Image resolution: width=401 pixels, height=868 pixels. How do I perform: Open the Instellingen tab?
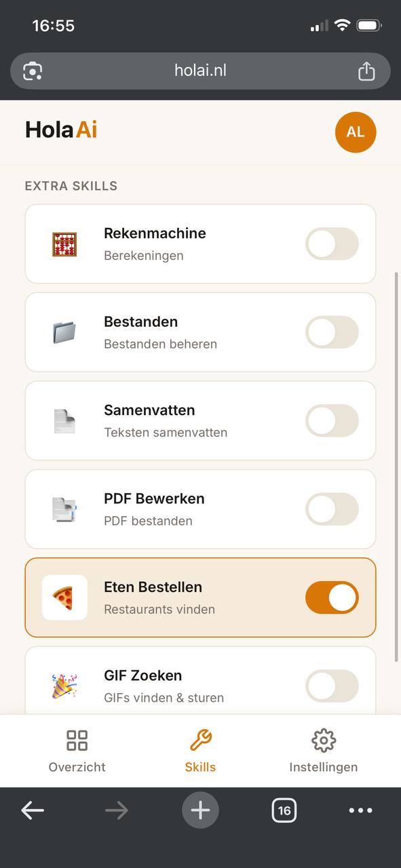coord(324,751)
